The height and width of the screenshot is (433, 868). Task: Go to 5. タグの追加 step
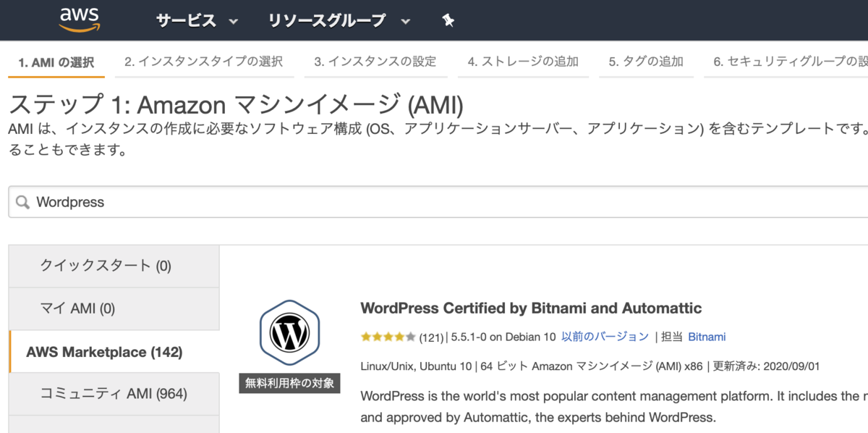pos(645,62)
